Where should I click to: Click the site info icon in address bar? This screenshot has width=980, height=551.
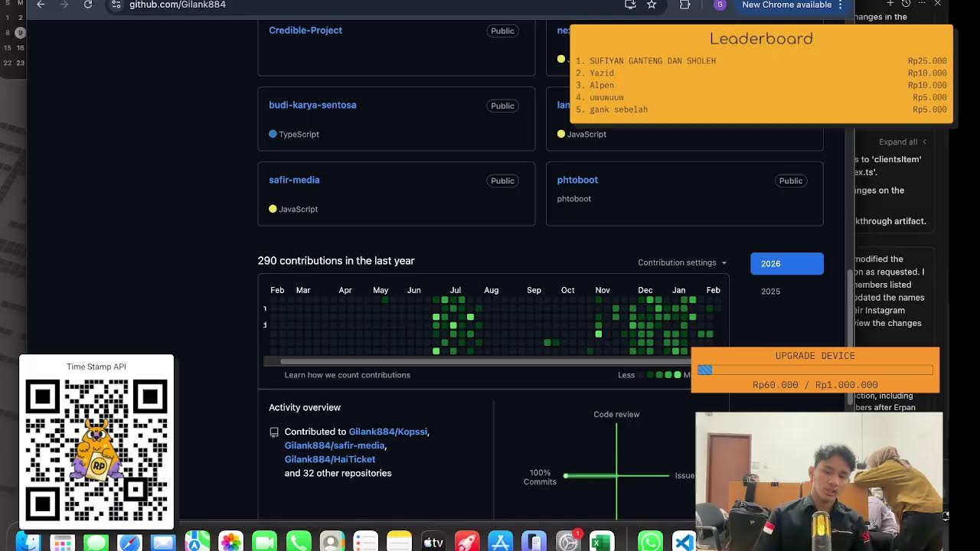(116, 5)
